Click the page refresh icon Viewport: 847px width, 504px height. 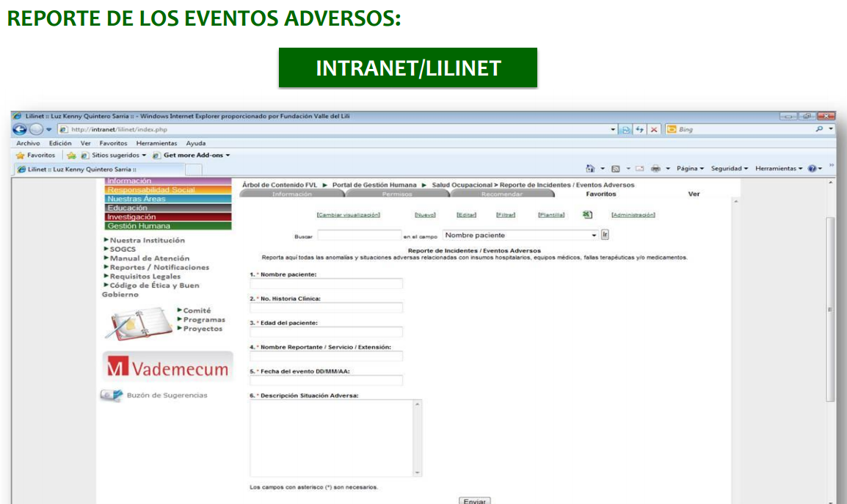(x=640, y=129)
